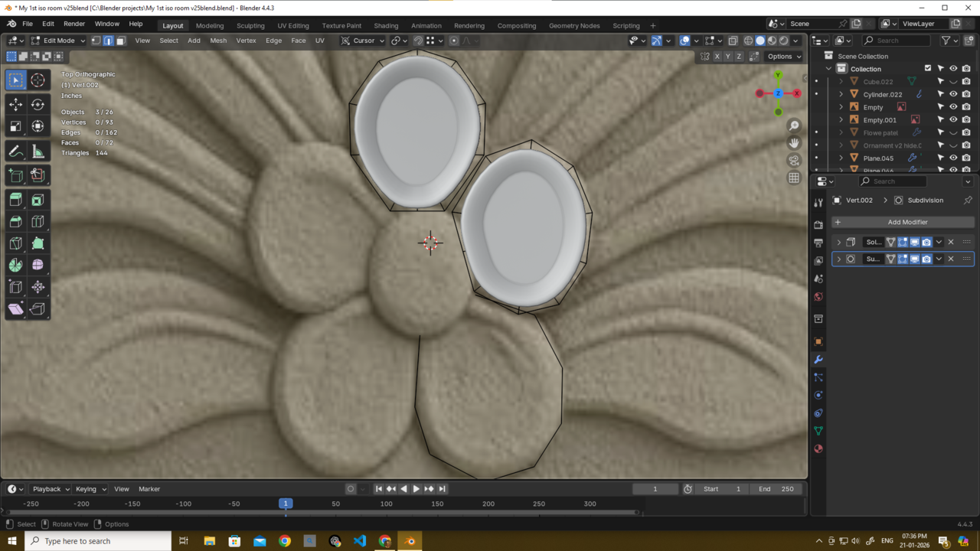Click the timeline playhead at frame 1
Image resolution: width=980 pixels, height=551 pixels.
click(x=286, y=504)
